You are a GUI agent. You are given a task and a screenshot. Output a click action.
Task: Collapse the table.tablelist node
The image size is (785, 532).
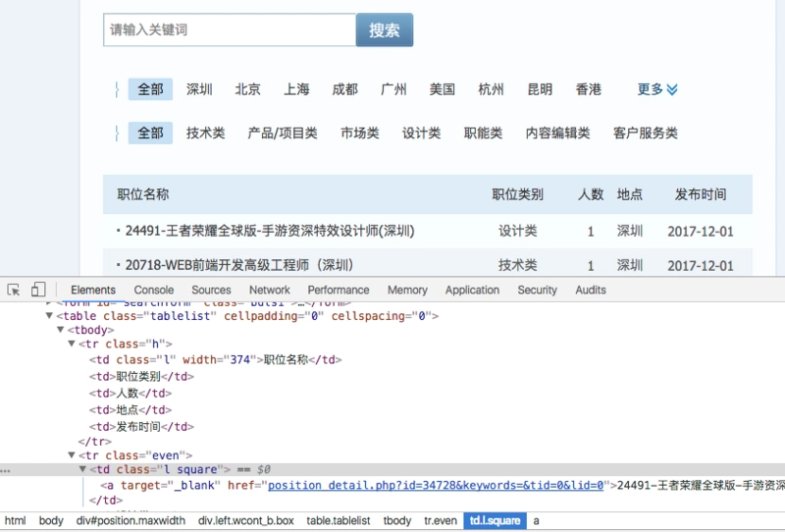click(x=50, y=316)
